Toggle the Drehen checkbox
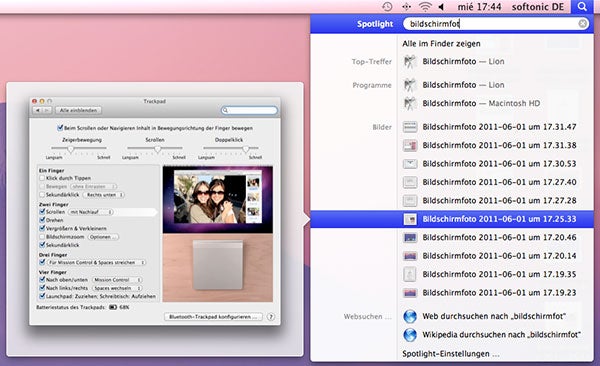 (42, 220)
